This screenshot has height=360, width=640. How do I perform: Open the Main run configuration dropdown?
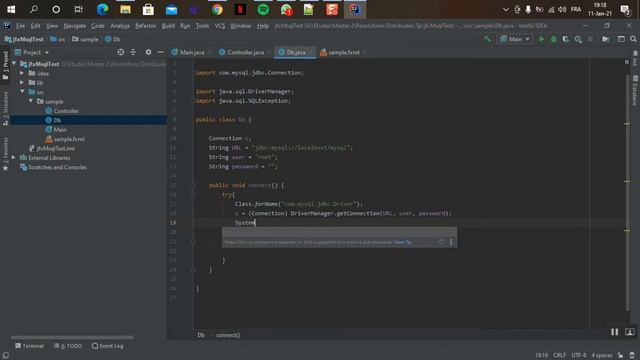(x=515, y=39)
